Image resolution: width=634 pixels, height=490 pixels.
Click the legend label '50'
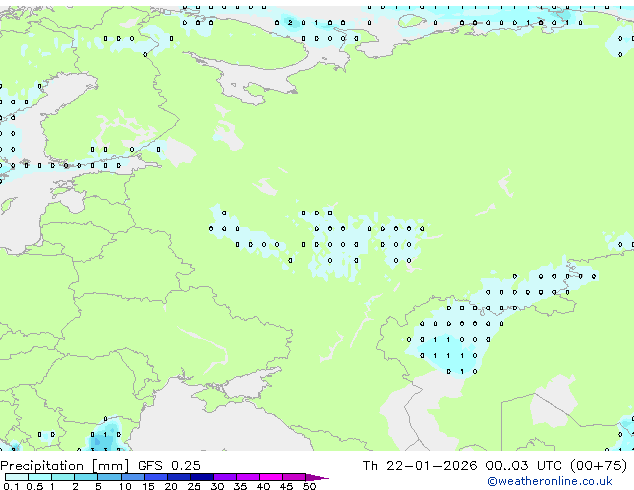(x=309, y=486)
